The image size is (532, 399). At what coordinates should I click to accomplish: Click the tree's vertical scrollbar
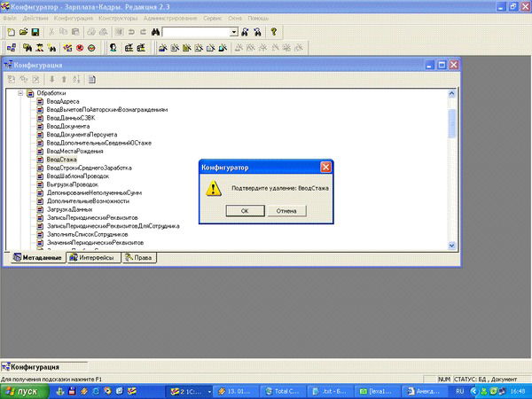[452, 177]
